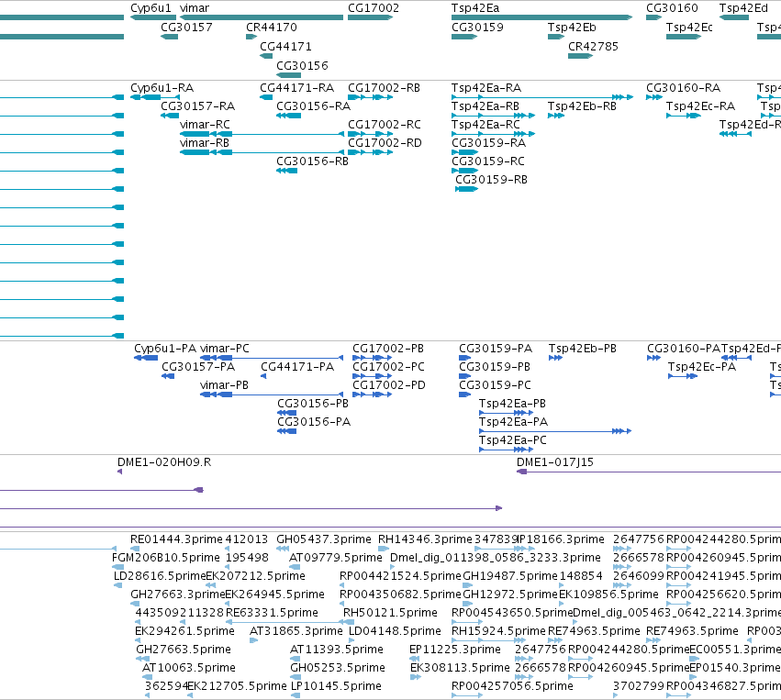Viewport: 781px width, 700px height.
Task: Click the transcript glyph under vimar-RB
Action: tap(262, 152)
